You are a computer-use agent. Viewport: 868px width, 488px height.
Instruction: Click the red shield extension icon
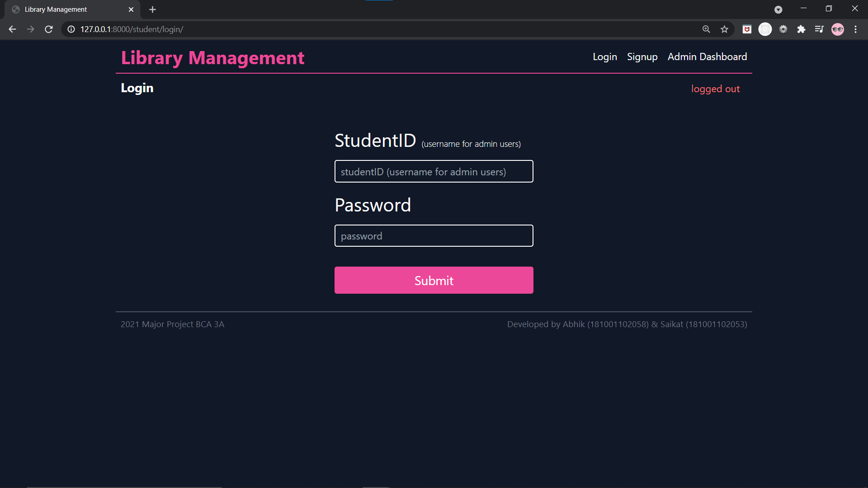pyautogui.click(x=747, y=29)
